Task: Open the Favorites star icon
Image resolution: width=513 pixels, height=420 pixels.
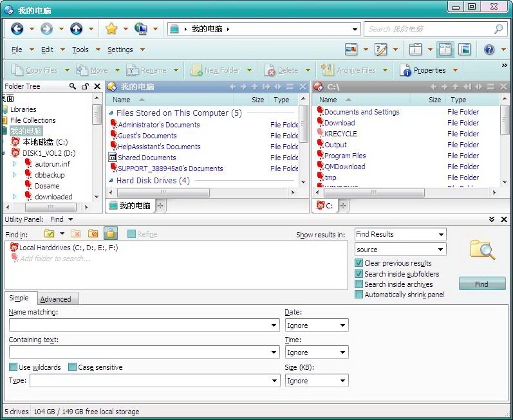Action: 111,29
